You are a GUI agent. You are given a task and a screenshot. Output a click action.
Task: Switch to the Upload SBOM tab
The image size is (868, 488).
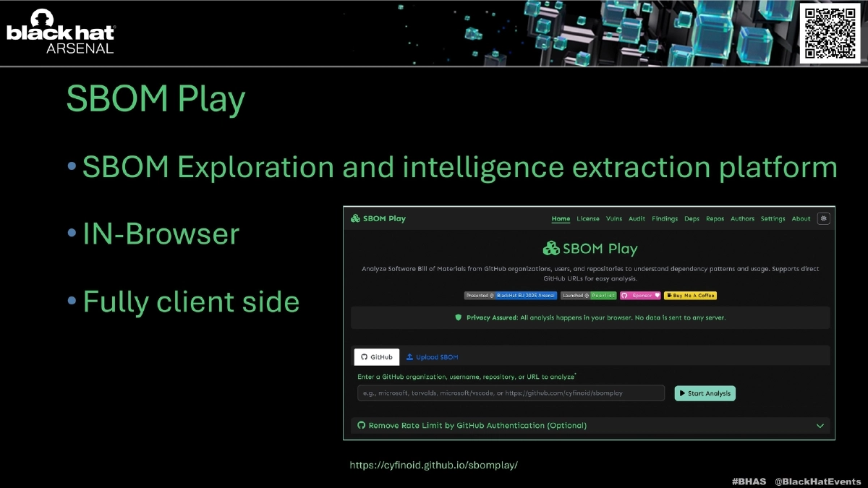point(433,357)
